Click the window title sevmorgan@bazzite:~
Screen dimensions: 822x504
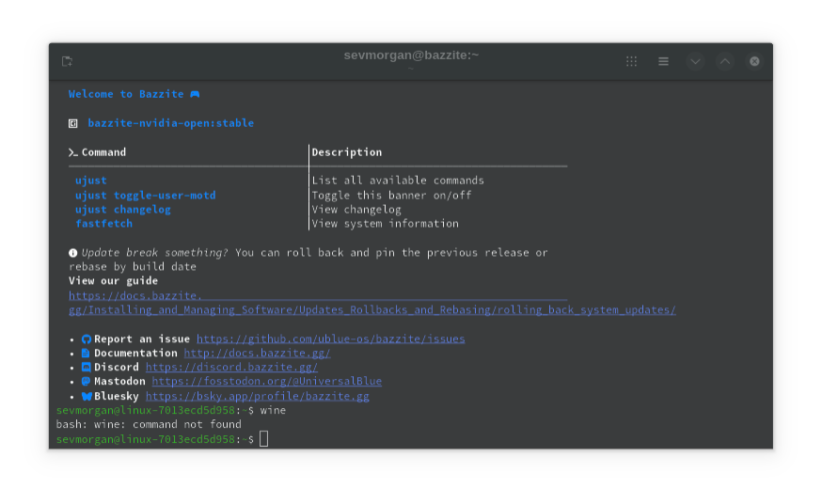coord(411,55)
